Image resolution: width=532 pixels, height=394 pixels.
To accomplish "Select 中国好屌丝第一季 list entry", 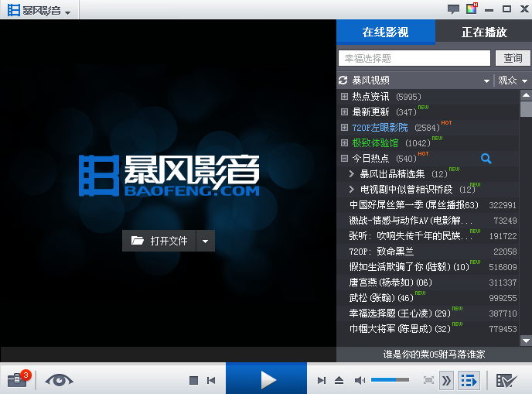I will click(428, 205).
